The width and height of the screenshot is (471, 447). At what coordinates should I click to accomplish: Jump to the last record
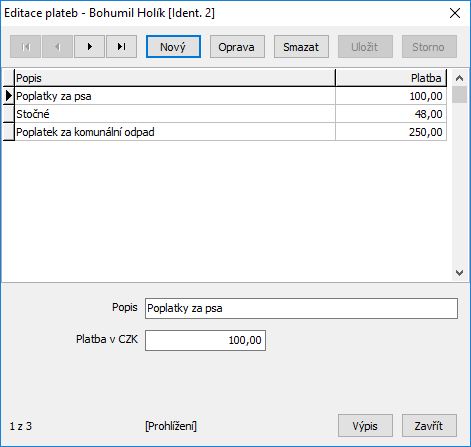[x=121, y=47]
